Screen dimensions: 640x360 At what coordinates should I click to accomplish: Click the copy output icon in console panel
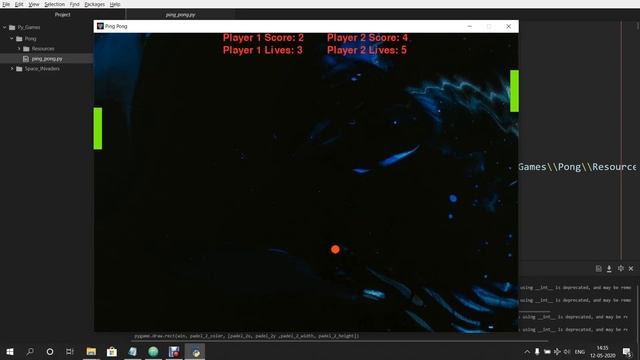(x=598, y=269)
